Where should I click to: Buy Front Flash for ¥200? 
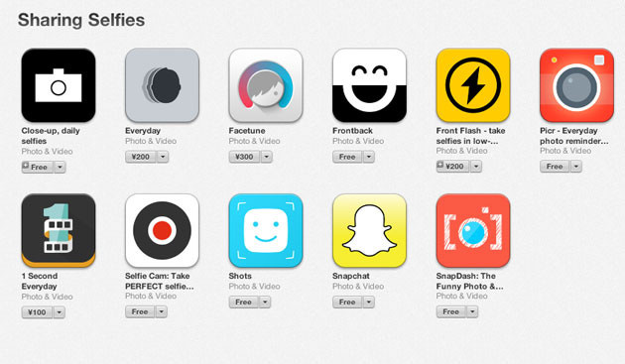pos(453,167)
